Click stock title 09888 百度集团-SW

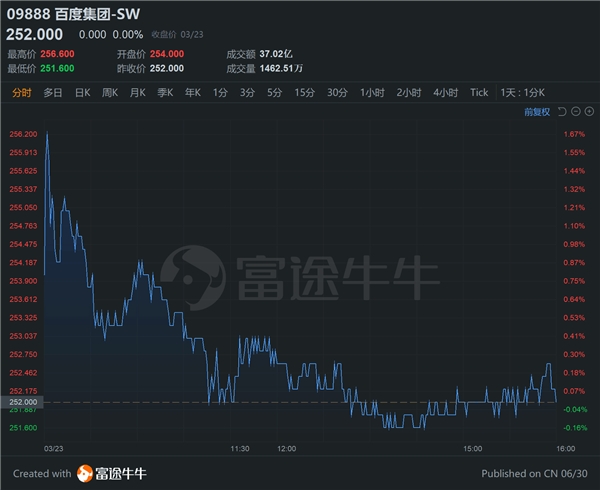coord(73,14)
